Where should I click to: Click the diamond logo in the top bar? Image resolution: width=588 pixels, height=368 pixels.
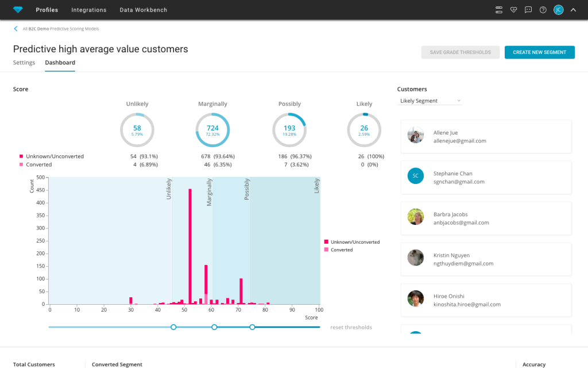click(18, 10)
